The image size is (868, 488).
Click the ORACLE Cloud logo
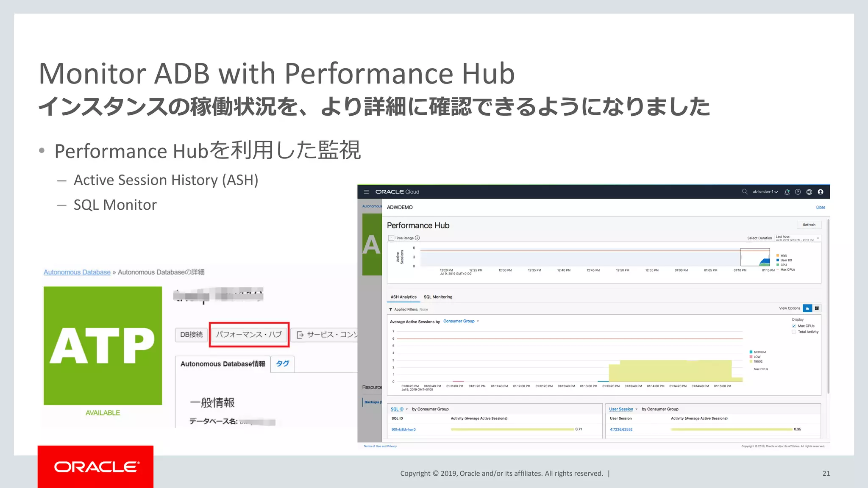[397, 192]
